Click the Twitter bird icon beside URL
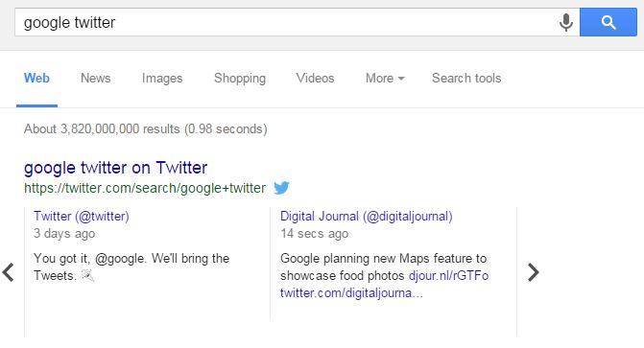 (x=281, y=188)
